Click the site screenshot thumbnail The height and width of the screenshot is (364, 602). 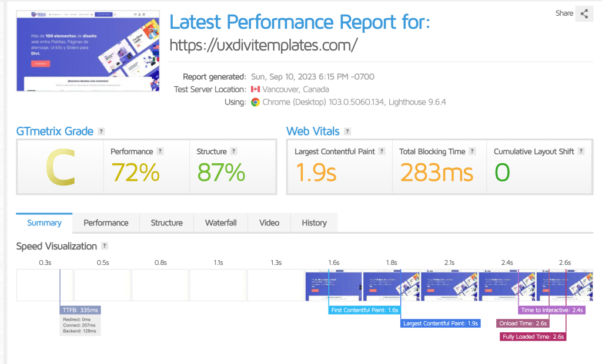[x=88, y=51]
